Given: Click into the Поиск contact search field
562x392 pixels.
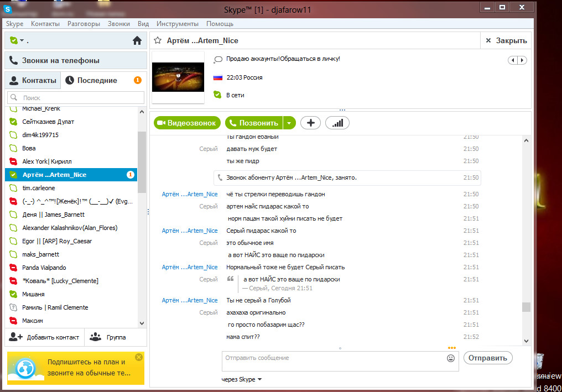Looking at the screenshot, I should pyautogui.click(x=76, y=97).
